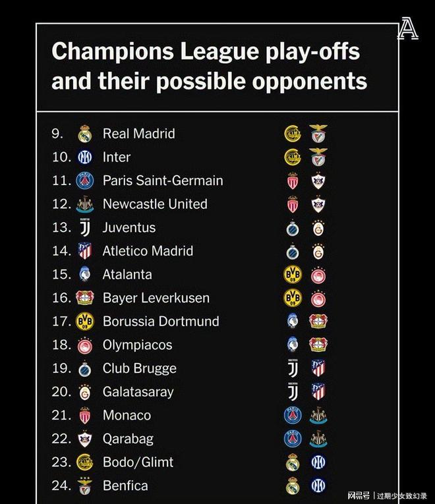Click the Bodo/Glimt crest in row 23
This screenshot has width=435, height=504.
pos(84,462)
